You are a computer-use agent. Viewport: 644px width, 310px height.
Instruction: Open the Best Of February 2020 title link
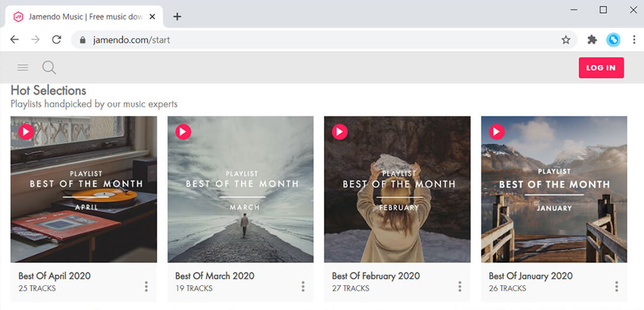[x=376, y=276]
